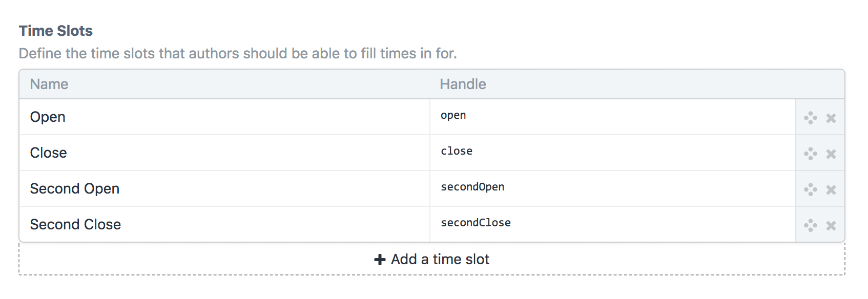Edit the secondClose handle cell
Image resolution: width=868 pixels, height=299 pixels.
[x=613, y=224]
